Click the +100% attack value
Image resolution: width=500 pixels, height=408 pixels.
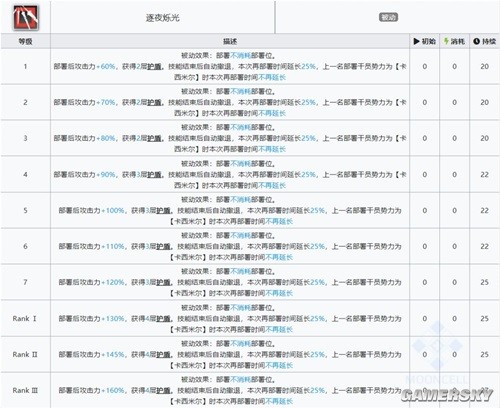pyautogui.click(x=113, y=211)
